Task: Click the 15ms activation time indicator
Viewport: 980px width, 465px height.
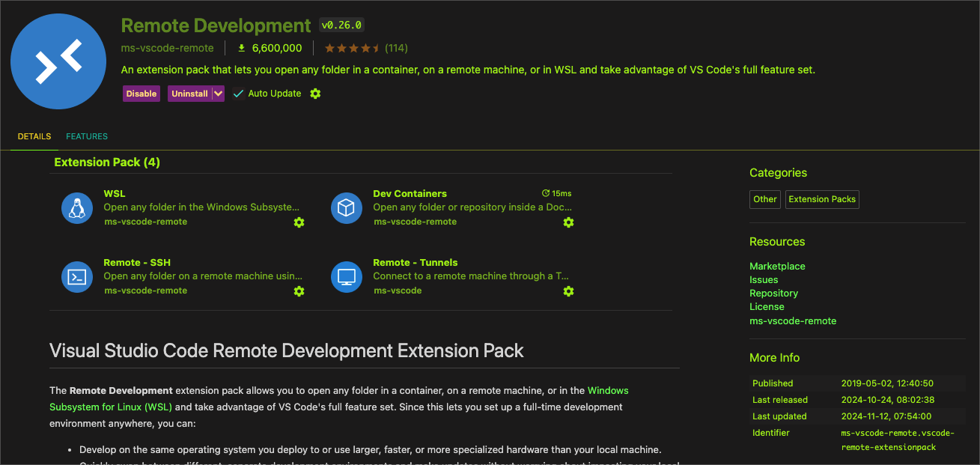Action: [x=556, y=193]
